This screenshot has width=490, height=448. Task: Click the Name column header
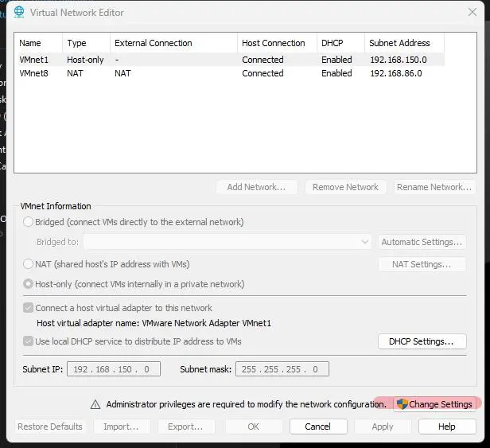38,43
